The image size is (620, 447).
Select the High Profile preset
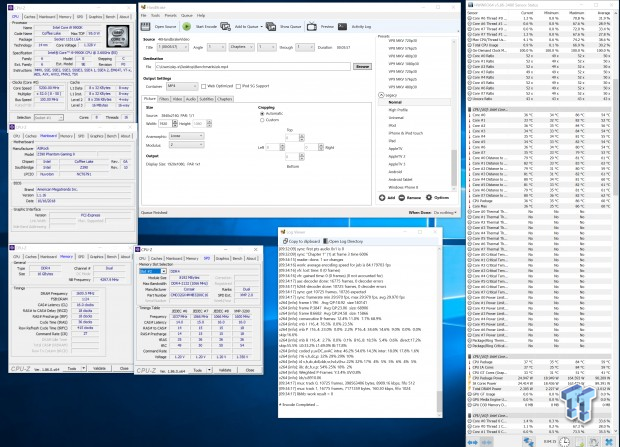coord(398,110)
